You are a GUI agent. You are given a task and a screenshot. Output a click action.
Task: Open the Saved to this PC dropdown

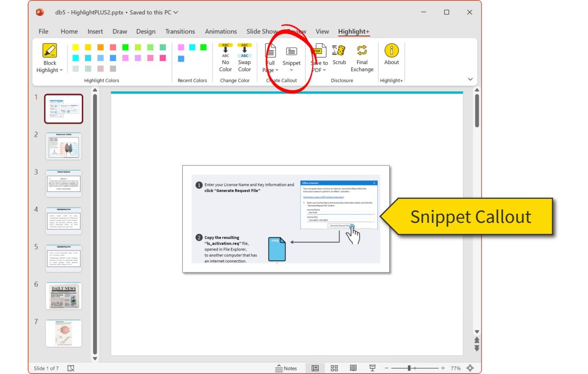click(175, 12)
